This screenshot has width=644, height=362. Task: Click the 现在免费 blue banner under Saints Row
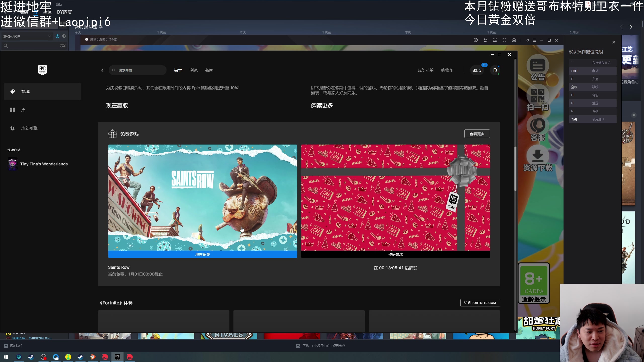(203, 254)
